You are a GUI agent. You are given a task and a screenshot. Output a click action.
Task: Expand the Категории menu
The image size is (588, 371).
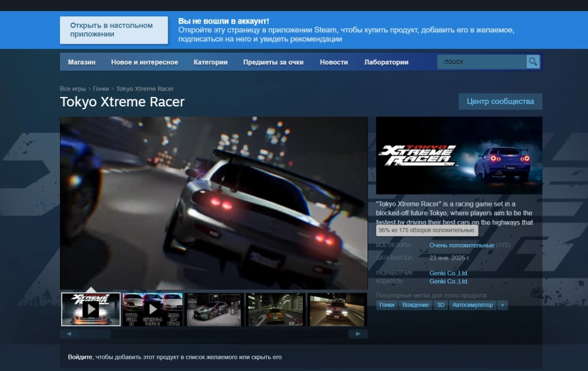pyautogui.click(x=211, y=62)
